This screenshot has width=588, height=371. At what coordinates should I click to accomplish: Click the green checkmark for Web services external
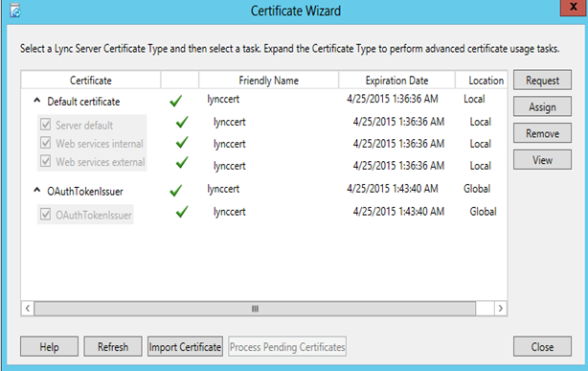pos(182,163)
